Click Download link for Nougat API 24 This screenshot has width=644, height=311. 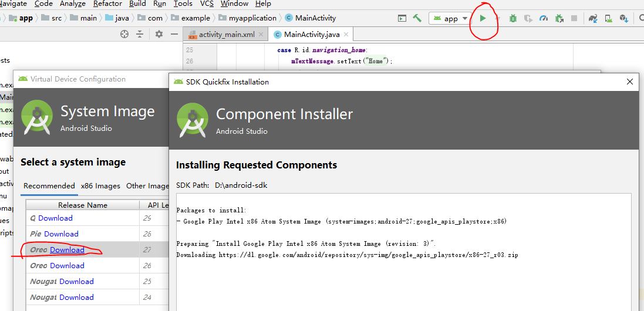tap(76, 297)
